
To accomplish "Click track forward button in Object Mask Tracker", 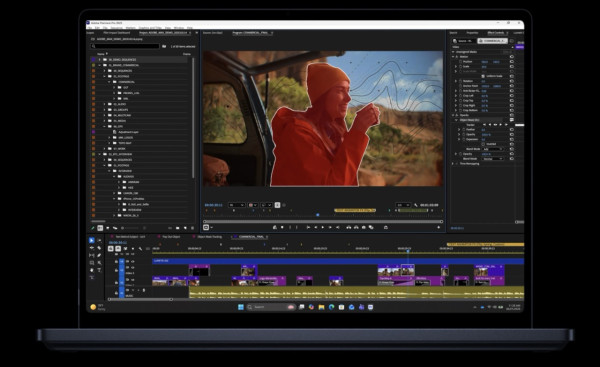I will pyautogui.click(x=501, y=125).
